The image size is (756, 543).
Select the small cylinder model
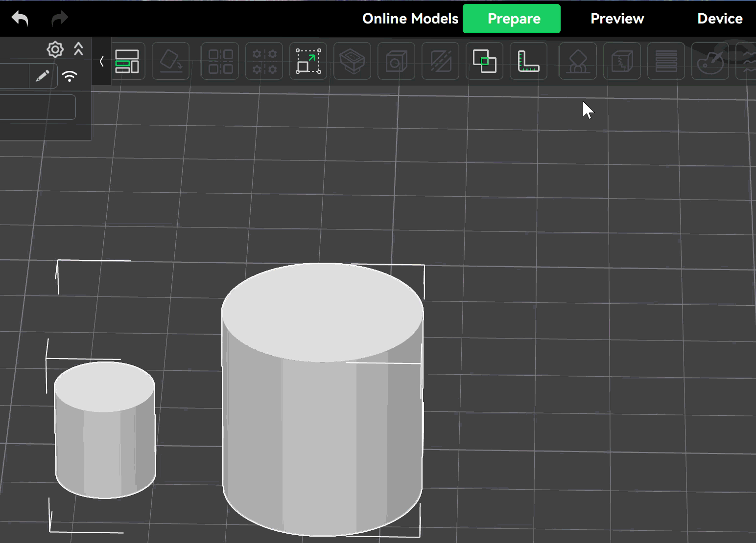(x=105, y=430)
